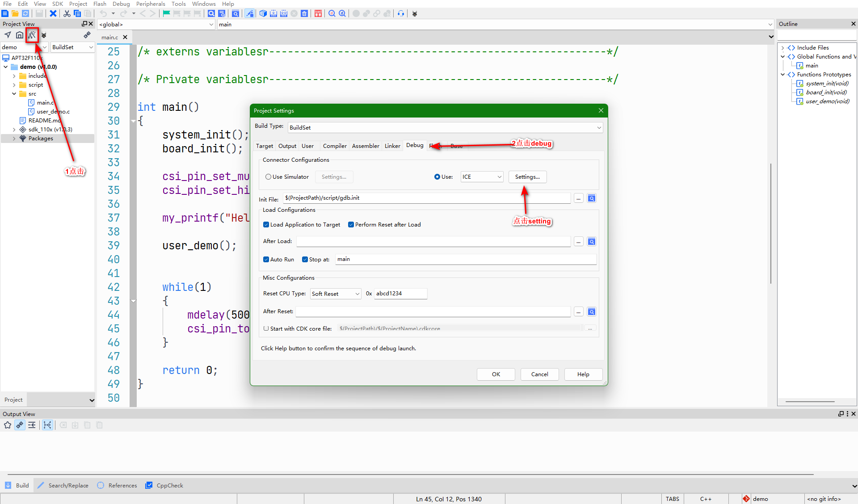Image resolution: width=858 pixels, height=504 pixels.
Task: Toggle Load Application to Target checkbox
Action: (266, 225)
